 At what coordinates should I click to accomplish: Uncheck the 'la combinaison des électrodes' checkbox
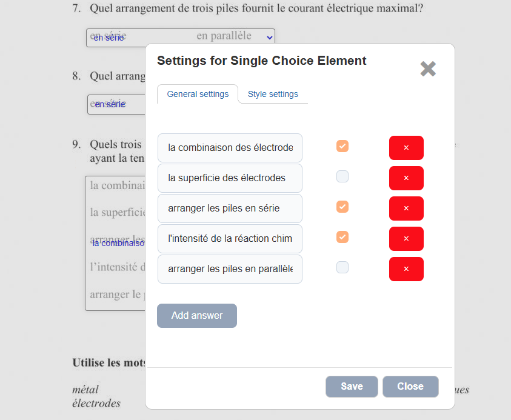click(342, 146)
